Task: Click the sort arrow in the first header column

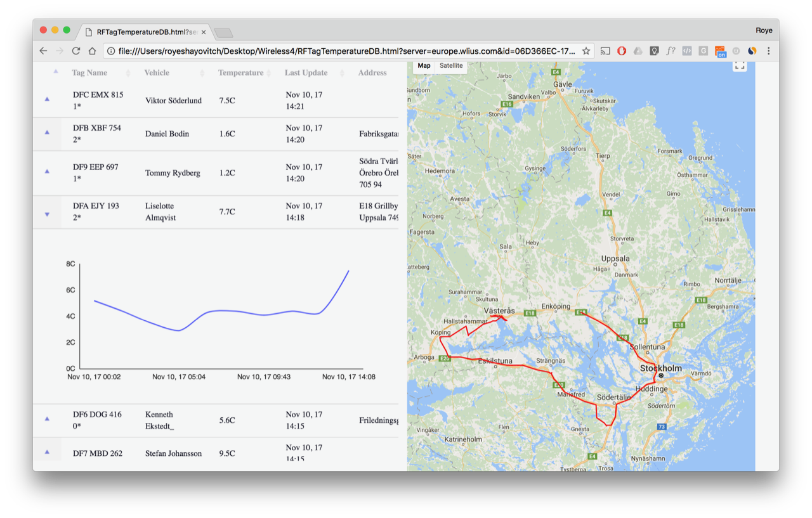Action: tap(56, 72)
